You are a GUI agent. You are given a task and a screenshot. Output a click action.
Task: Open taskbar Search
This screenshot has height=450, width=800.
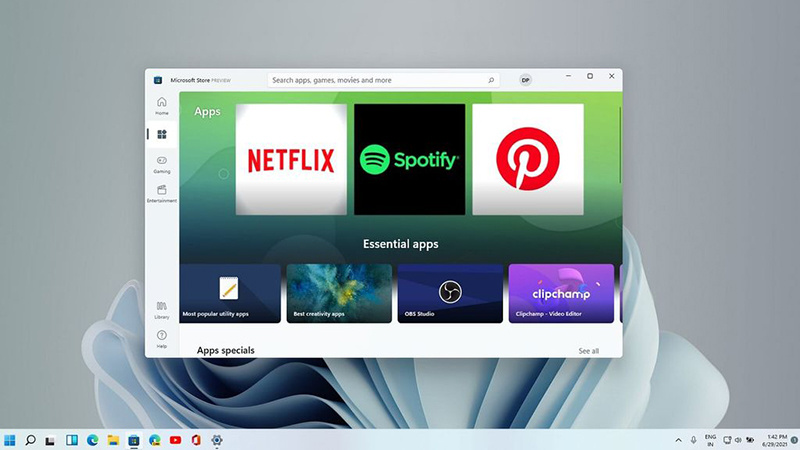click(x=30, y=440)
